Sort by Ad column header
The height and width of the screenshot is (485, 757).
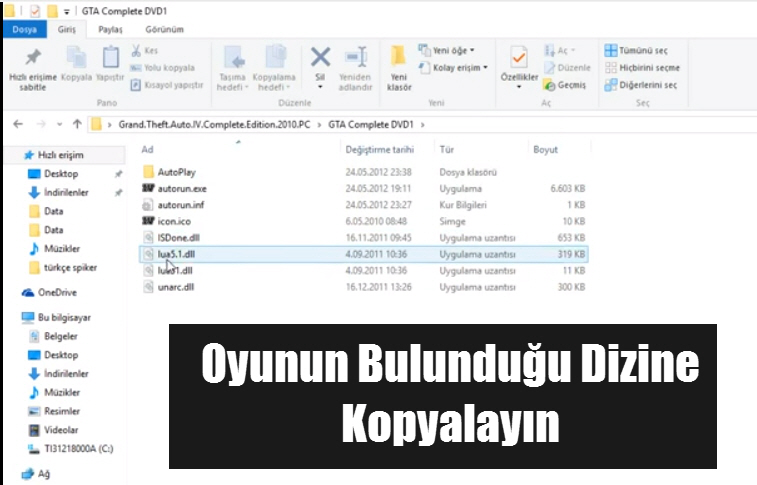point(147,150)
